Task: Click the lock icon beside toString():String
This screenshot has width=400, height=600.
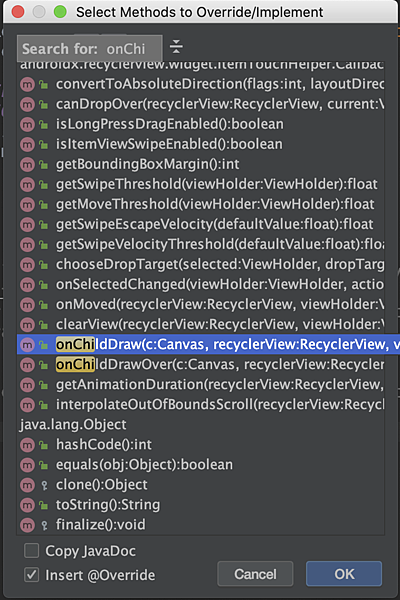Action: [44, 505]
